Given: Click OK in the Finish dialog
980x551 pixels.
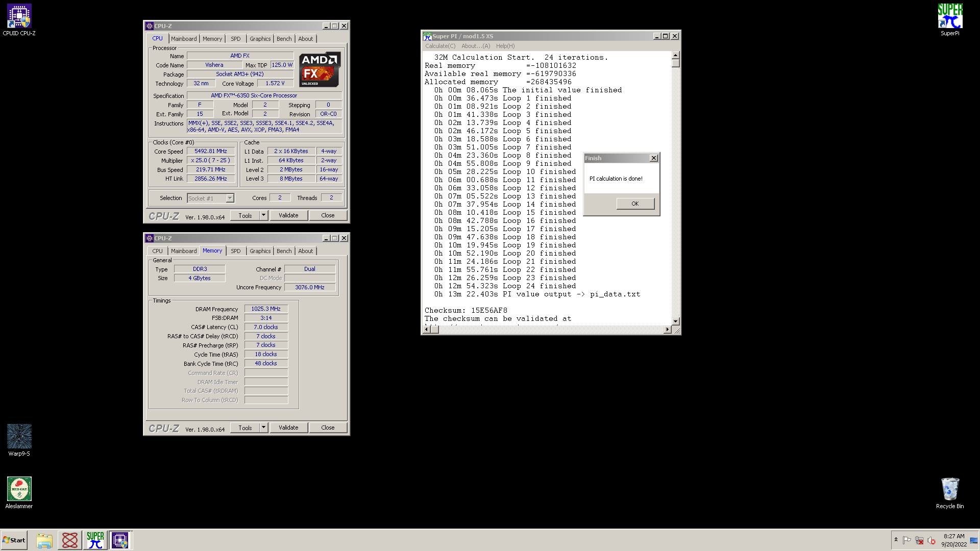Looking at the screenshot, I should click(x=635, y=204).
